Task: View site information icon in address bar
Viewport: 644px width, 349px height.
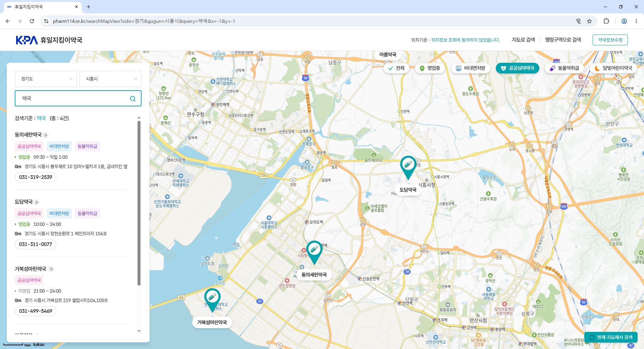Action: click(46, 21)
